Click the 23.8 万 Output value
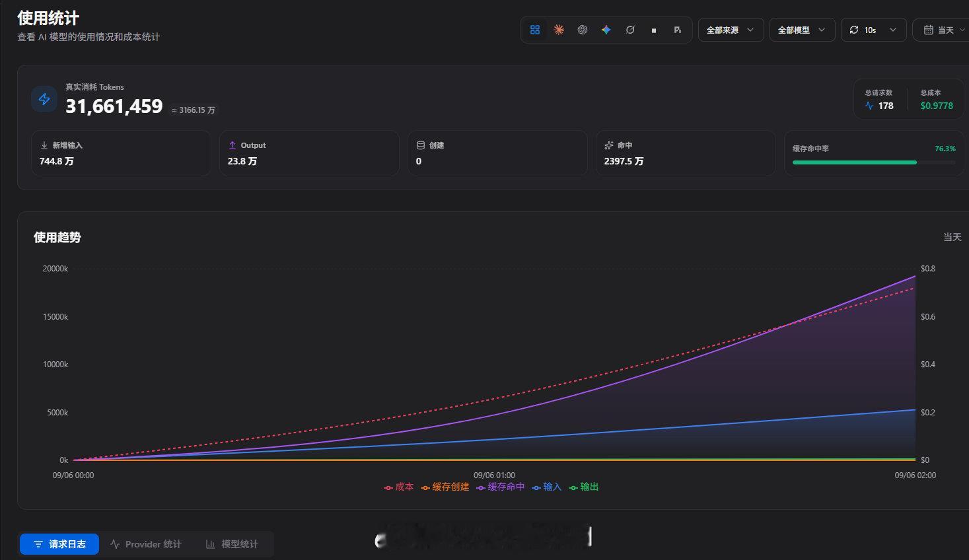The width and height of the screenshot is (969, 560). point(242,161)
